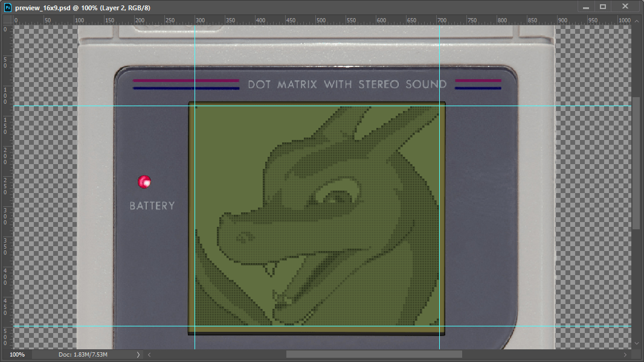
Task: Click the DOT MATRIX WITH STEREO SOUND text
Action: coord(347,84)
